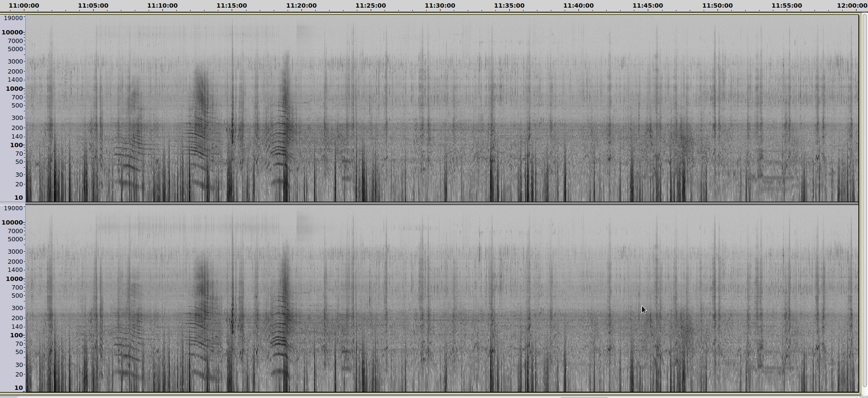Click the 11:05:00 mark on the timeline
Screen dimensions: 868x398
(x=93, y=6)
